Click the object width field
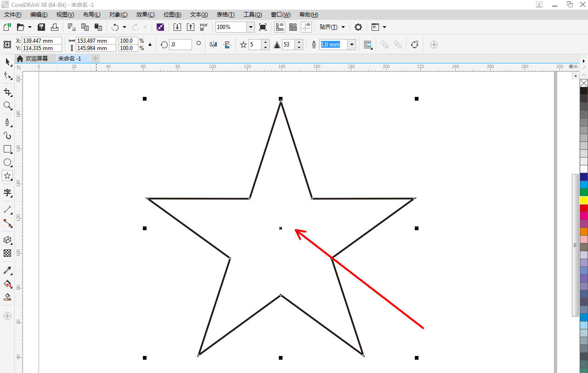Viewport: 588px width, 373px height. pos(96,41)
